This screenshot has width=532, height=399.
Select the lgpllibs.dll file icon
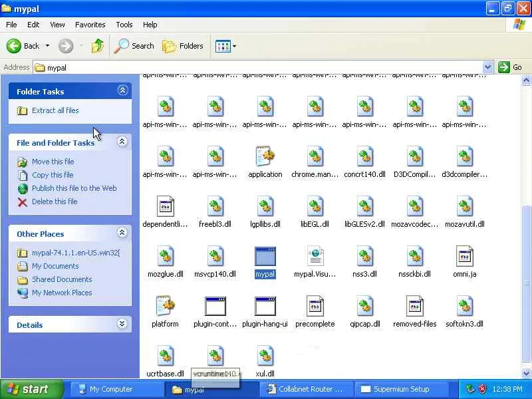click(265, 207)
